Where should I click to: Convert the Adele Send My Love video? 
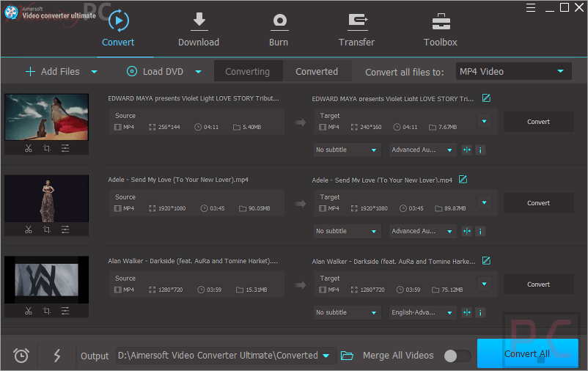(x=538, y=203)
